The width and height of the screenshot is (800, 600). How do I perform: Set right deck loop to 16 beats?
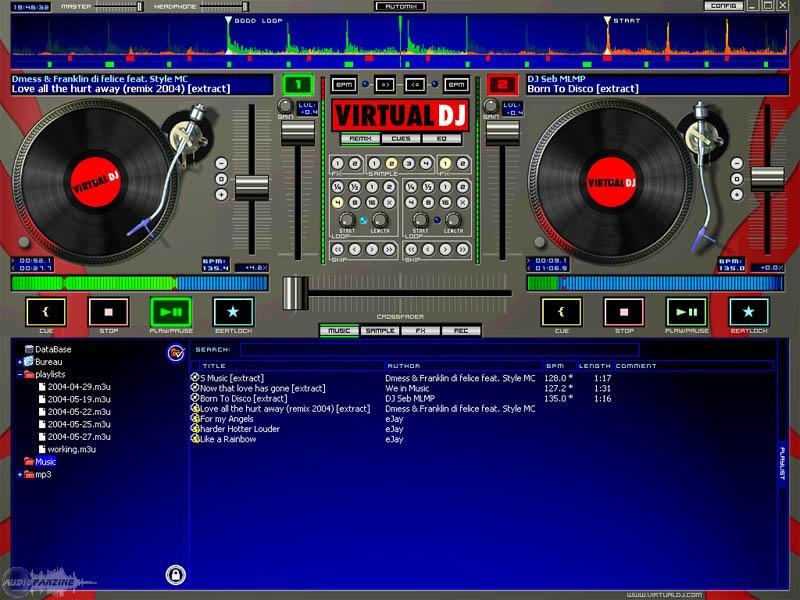click(x=445, y=203)
